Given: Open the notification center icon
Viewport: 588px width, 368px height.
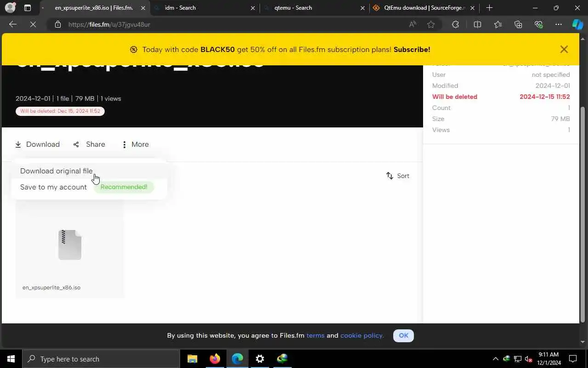Looking at the screenshot, I should tap(573, 359).
